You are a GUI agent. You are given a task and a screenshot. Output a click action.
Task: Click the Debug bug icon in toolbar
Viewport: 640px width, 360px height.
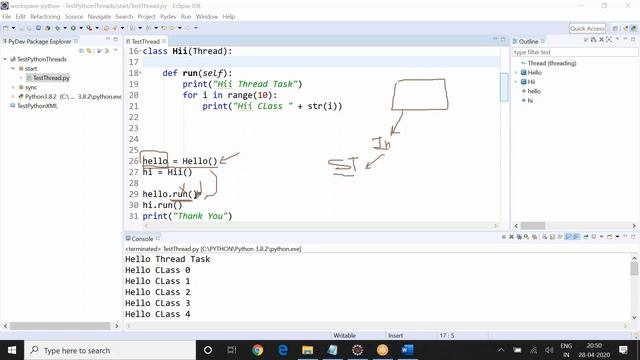[58, 28]
